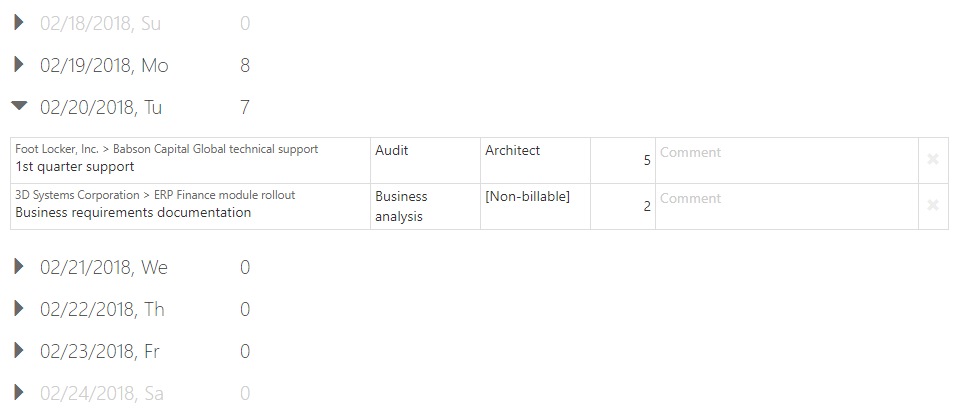Edit the 5 hours value field
The height and width of the screenshot is (414, 954).
pyautogui.click(x=623, y=160)
